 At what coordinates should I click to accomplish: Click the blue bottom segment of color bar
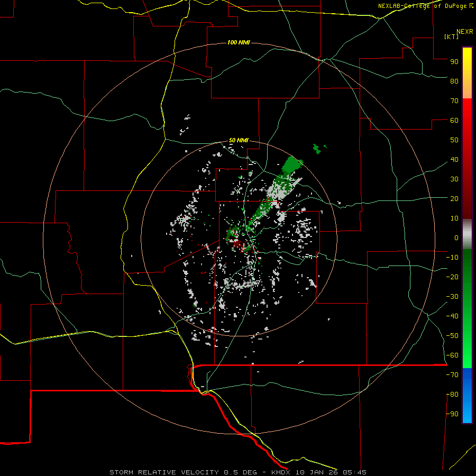tap(467, 396)
